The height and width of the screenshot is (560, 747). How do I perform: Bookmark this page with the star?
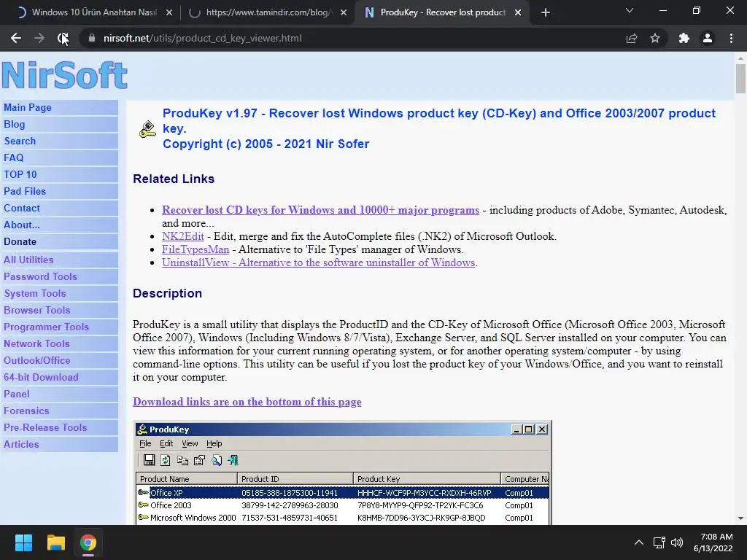coord(655,38)
